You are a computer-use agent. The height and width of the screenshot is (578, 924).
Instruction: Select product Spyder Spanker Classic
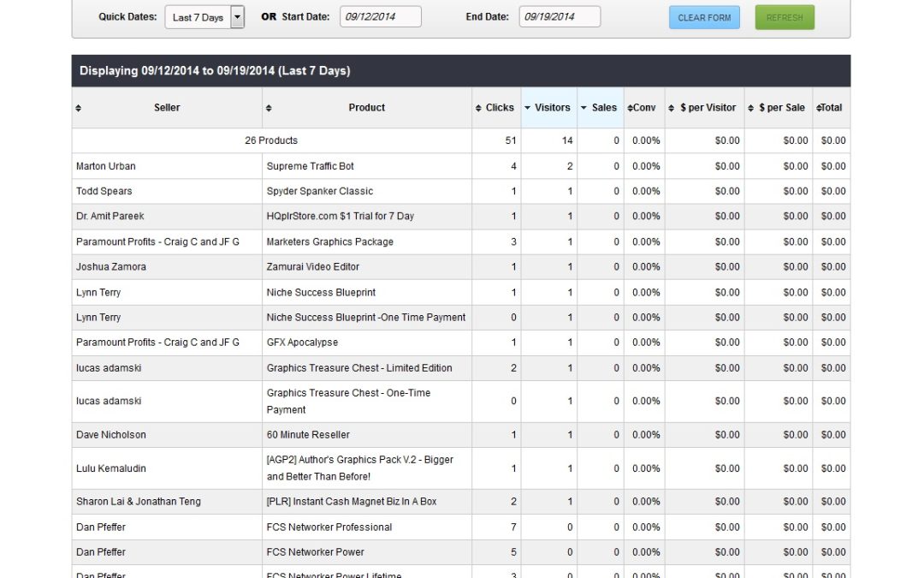coord(319,191)
